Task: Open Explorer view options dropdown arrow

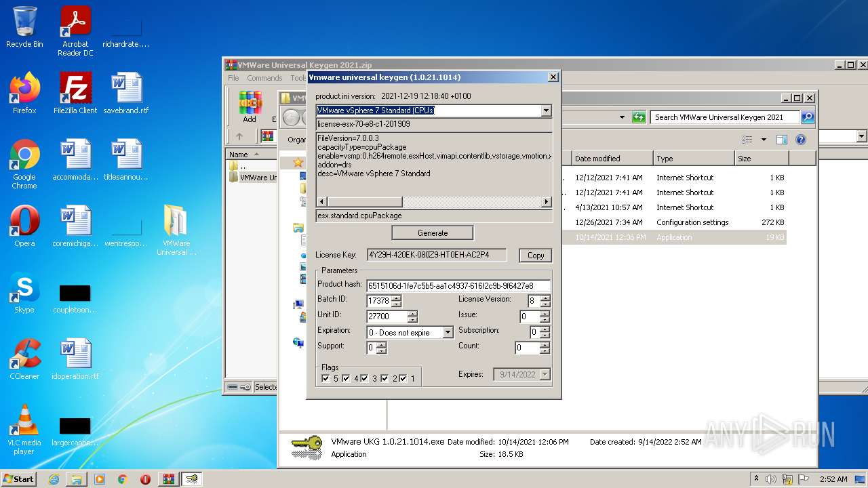Action: [x=763, y=140]
